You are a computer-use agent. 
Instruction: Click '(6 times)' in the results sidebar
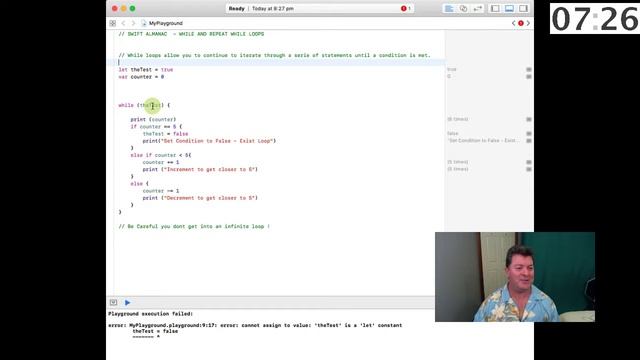(458, 120)
